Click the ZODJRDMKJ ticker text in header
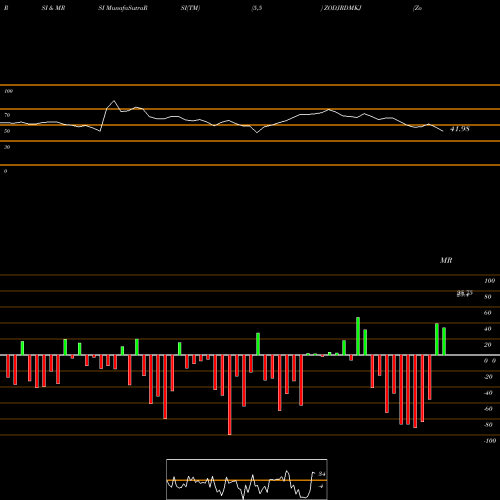This screenshot has height=500, width=500. [x=343, y=8]
